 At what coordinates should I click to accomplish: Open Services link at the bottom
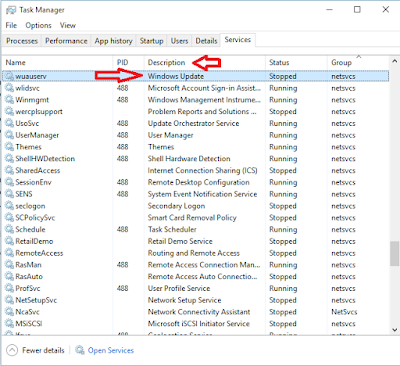[111, 350]
